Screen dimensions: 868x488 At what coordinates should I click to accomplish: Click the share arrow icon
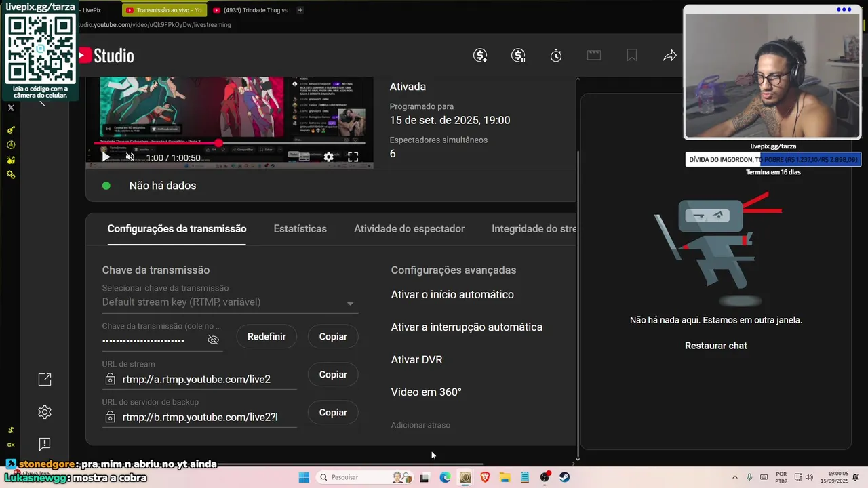(x=670, y=56)
